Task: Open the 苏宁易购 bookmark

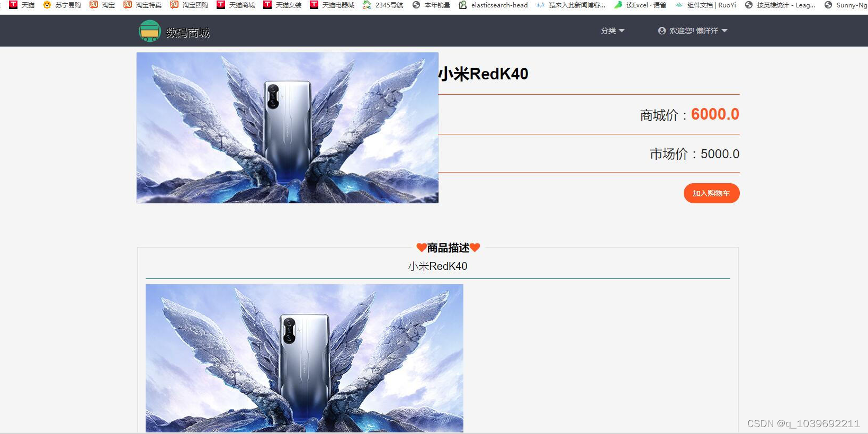Action: pyautogui.click(x=62, y=5)
